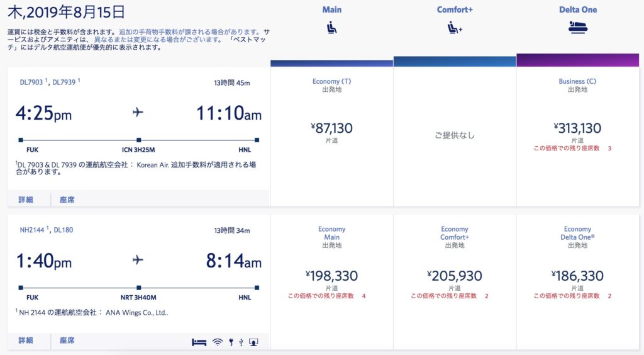The height and width of the screenshot is (355, 644).
Task: Click the USB power amenity icon
Action: click(x=241, y=342)
